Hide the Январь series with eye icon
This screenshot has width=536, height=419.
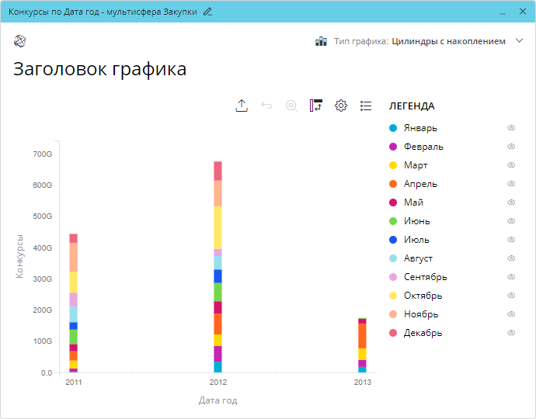pyautogui.click(x=511, y=128)
